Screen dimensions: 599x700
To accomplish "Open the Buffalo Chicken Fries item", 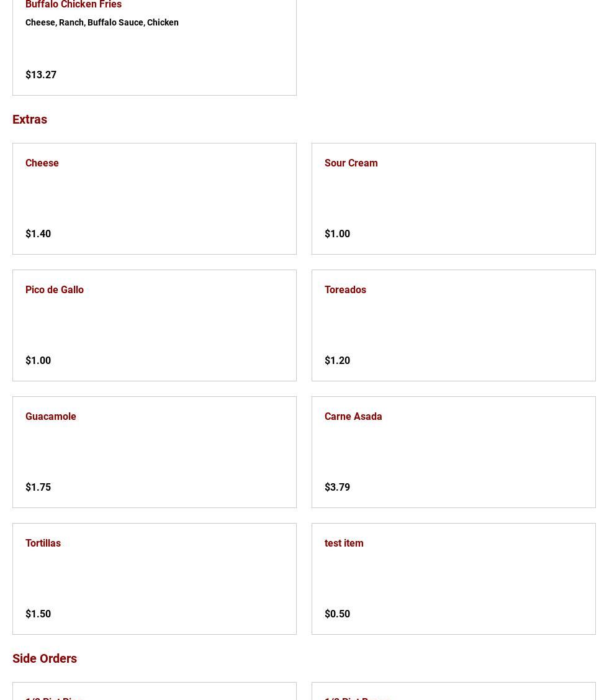I will point(73,5).
